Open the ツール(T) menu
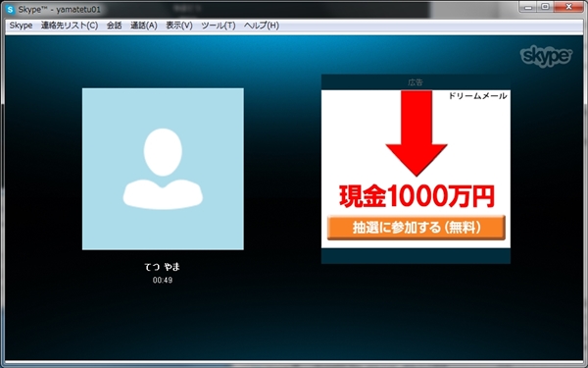The height and width of the screenshot is (368, 588). (219, 26)
